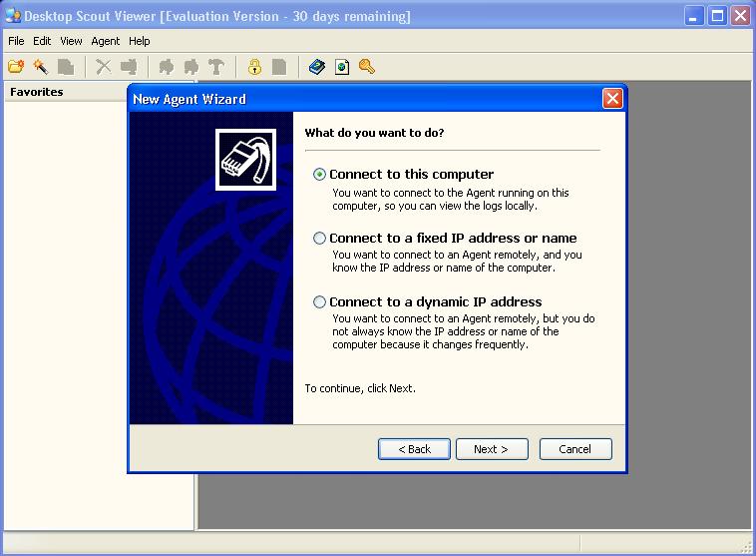Open the Agent menu
This screenshot has height=556, width=756.
105,41
